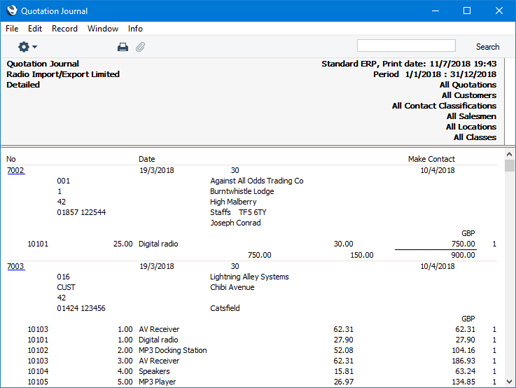Click the amount 104.16
Screen dimensions: 516x388
[x=463, y=350]
